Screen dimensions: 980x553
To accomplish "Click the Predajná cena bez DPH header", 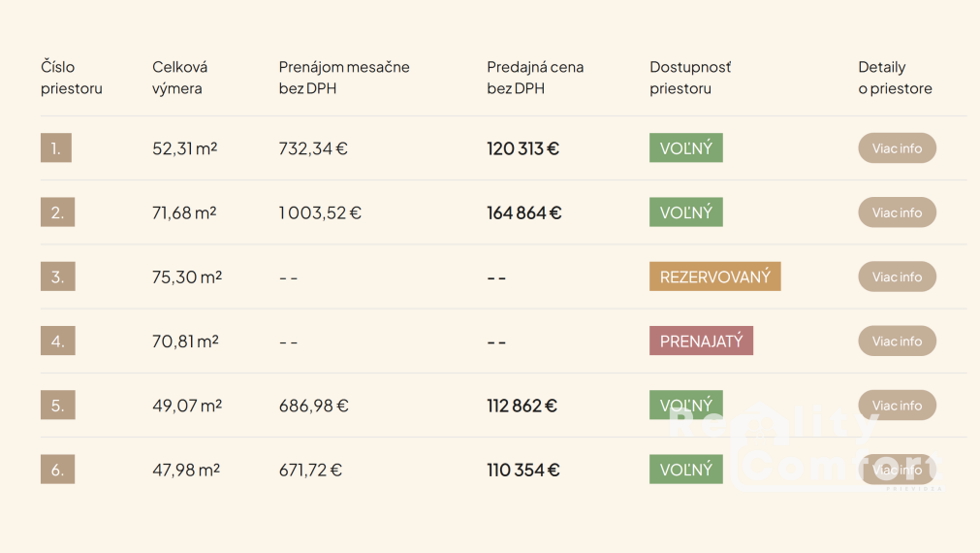I will (534, 78).
